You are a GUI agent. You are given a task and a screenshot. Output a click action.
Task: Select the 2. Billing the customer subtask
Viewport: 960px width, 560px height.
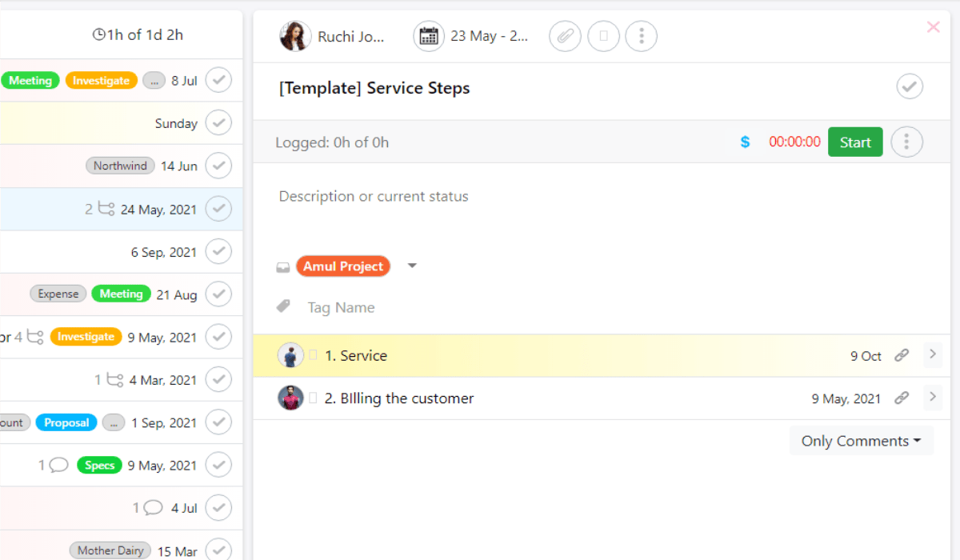398,398
